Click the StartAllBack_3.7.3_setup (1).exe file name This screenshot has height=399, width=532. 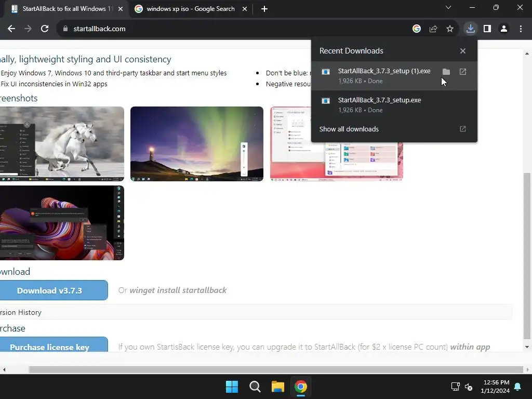384,71
